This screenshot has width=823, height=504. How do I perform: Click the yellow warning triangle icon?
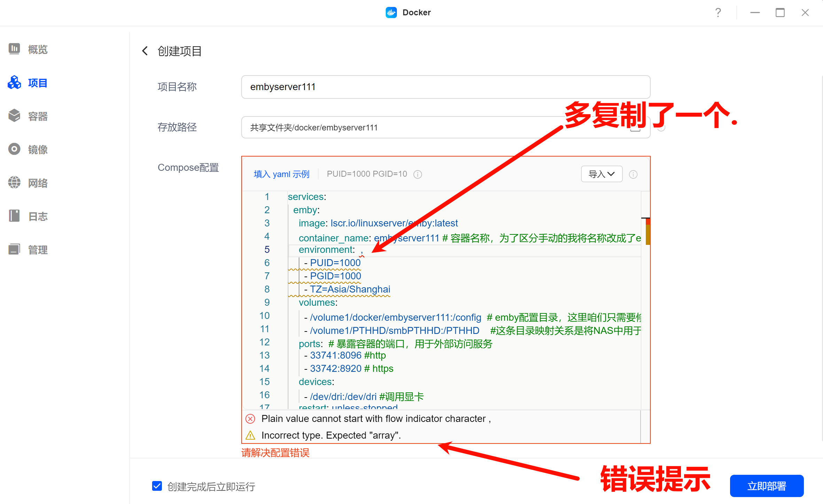[x=250, y=435]
